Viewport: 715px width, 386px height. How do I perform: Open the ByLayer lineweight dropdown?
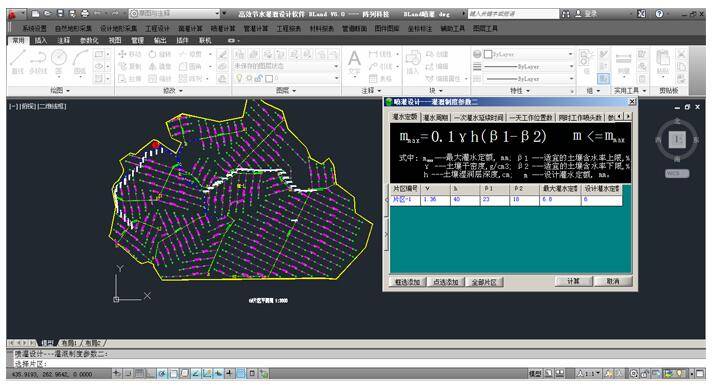pos(528,67)
